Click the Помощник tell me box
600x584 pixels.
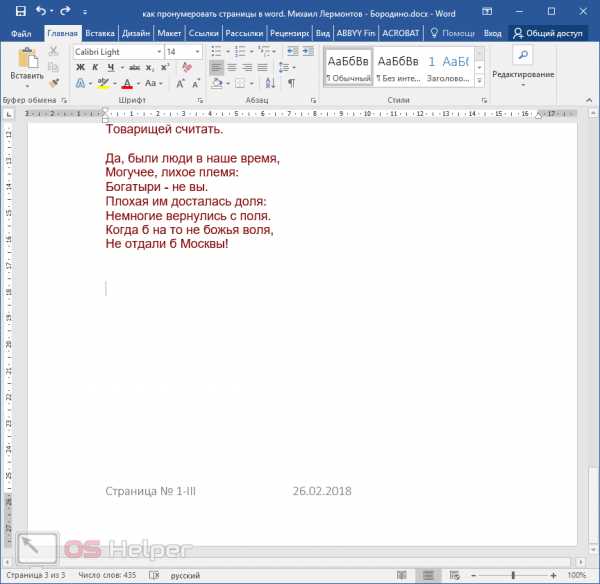pyautogui.click(x=452, y=33)
